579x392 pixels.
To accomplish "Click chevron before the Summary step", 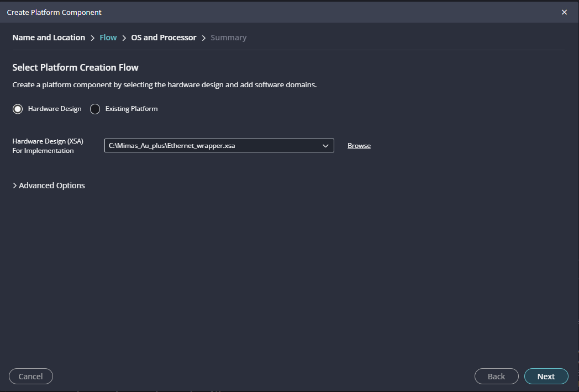I will click(x=203, y=38).
